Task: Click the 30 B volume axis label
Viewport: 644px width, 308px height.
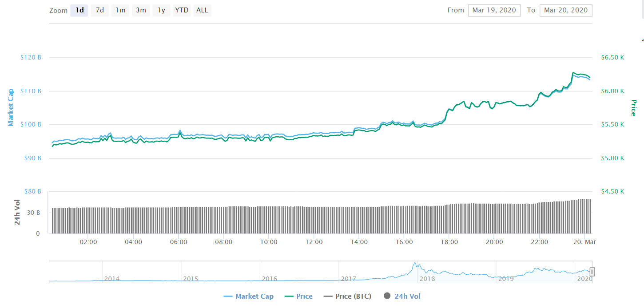Action: click(x=35, y=213)
